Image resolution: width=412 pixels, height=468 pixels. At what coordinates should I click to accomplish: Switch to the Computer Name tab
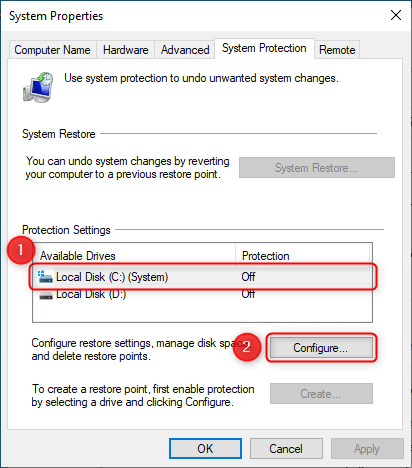click(x=52, y=50)
